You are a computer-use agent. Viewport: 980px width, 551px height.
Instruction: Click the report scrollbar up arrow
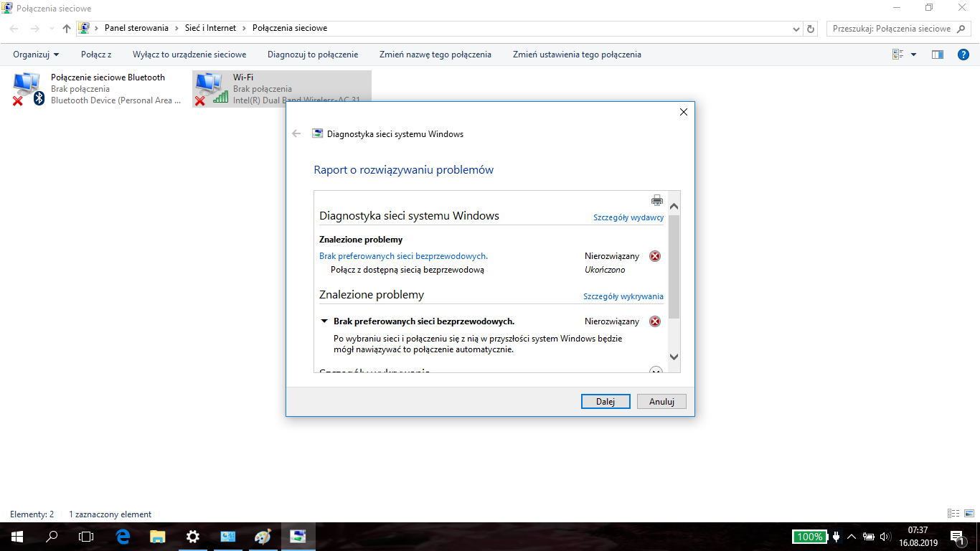point(674,206)
